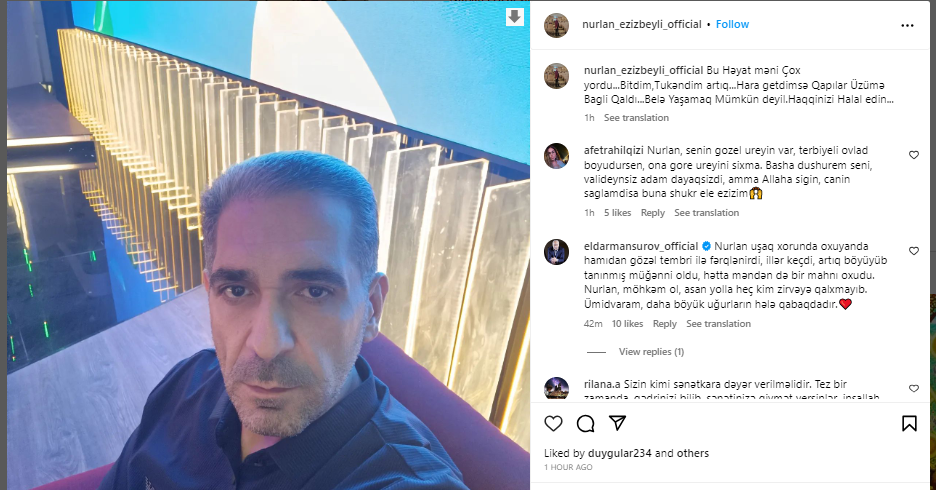Open the comment bubble icon

[x=586, y=424]
